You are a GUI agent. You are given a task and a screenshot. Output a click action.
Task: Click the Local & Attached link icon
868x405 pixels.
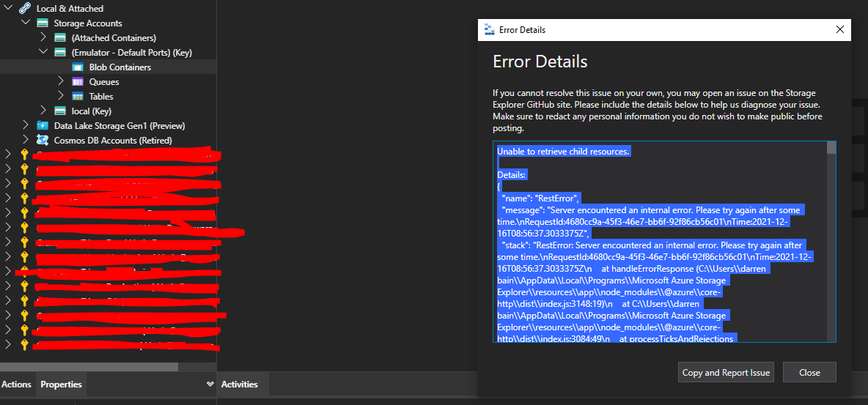[25, 8]
